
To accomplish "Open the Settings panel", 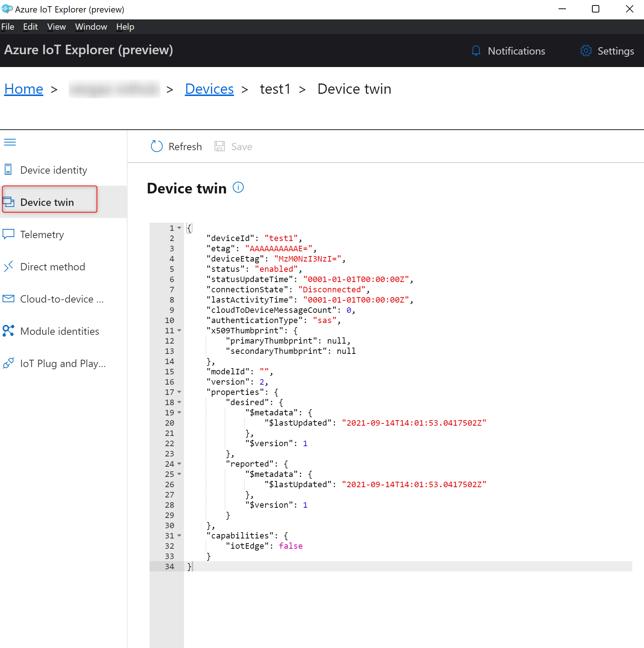I will pyautogui.click(x=607, y=51).
